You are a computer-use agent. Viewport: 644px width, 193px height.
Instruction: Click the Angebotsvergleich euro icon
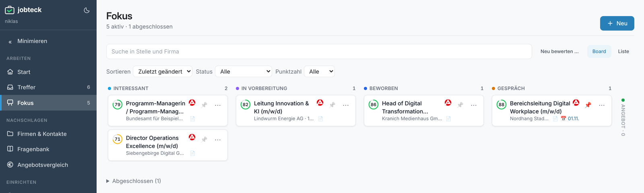tap(10, 165)
